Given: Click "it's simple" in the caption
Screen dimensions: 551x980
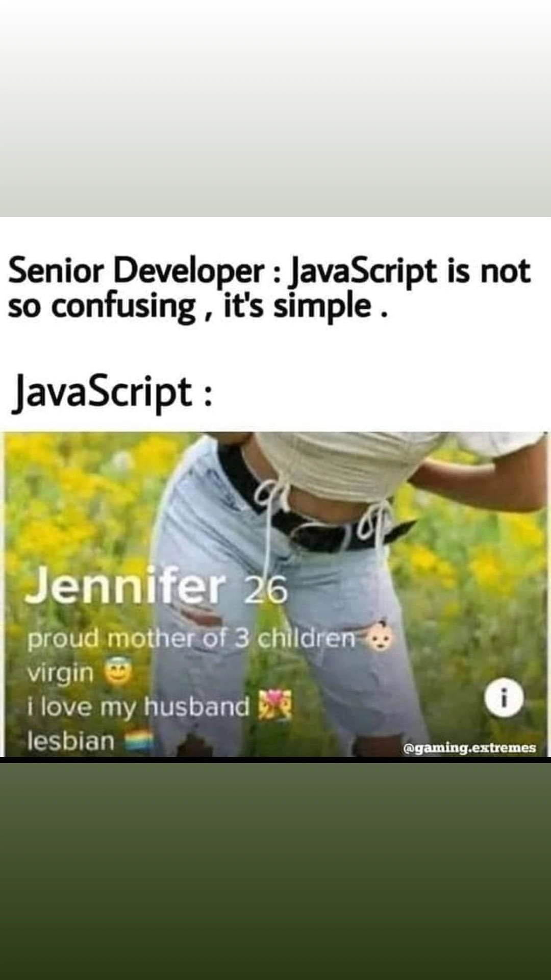Looking at the screenshot, I should [x=297, y=306].
